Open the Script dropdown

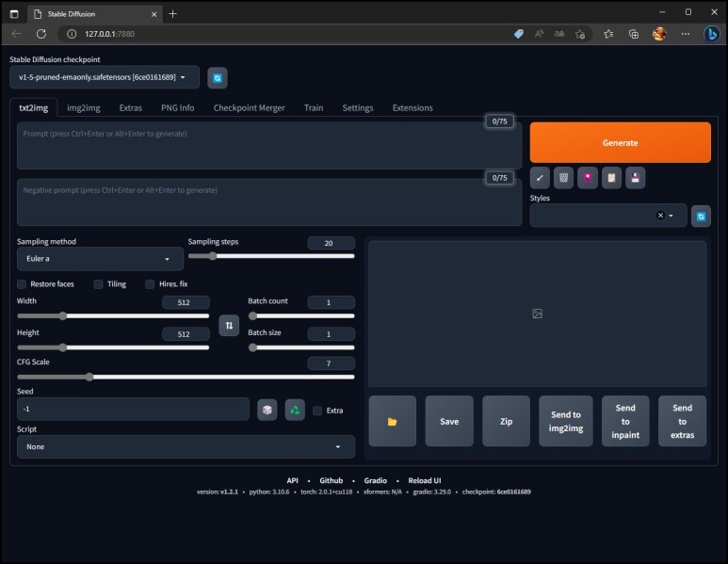[186, 446]
